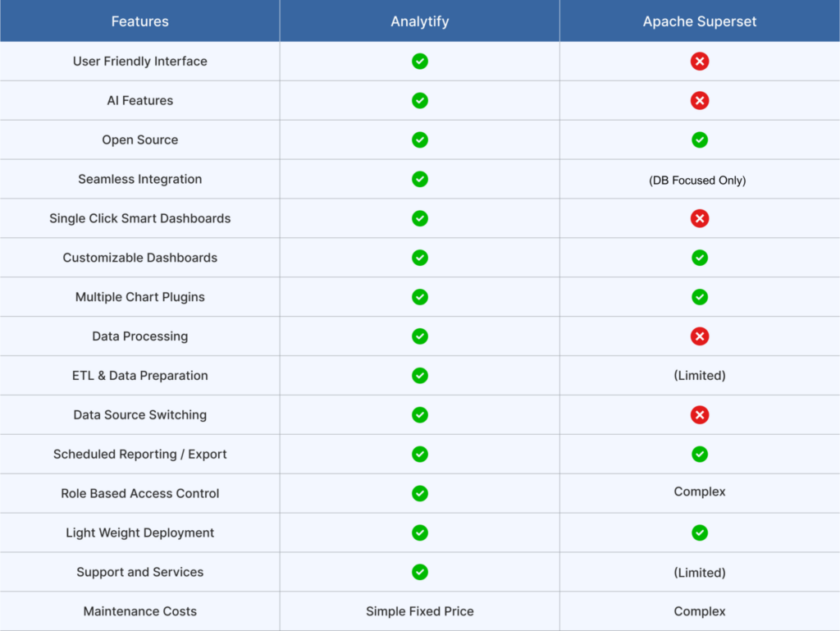This screenshot has width=840, height=631.
Task: Click (Limited) in ETL & Data Preparation row
Action: click(x=699, y=376)
